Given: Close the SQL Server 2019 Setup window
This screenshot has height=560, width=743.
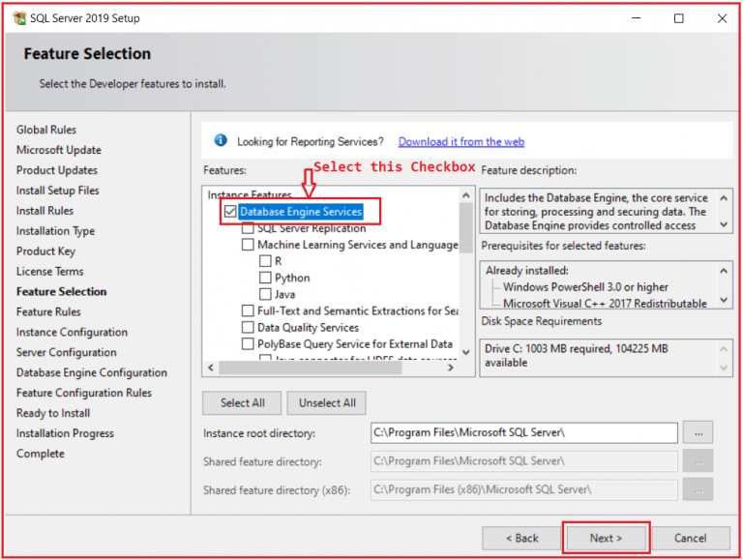Looking at the screenshot, I should pyautogui.click(x=722, y=18).
